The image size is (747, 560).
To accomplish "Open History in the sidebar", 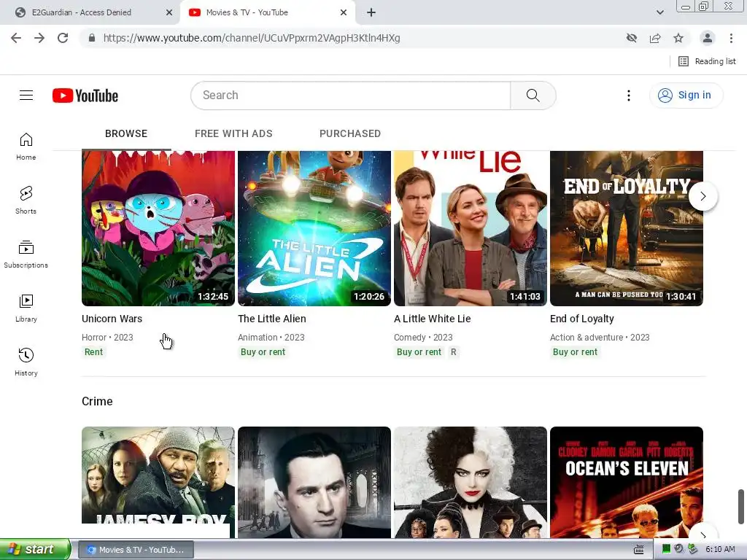I will click(26, 362).
